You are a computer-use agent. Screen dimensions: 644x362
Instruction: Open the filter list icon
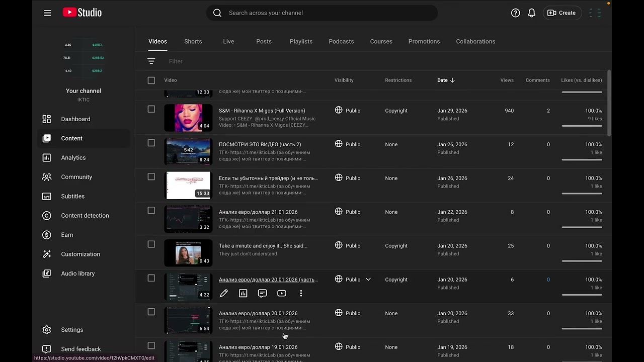click(x=151, y=61)
